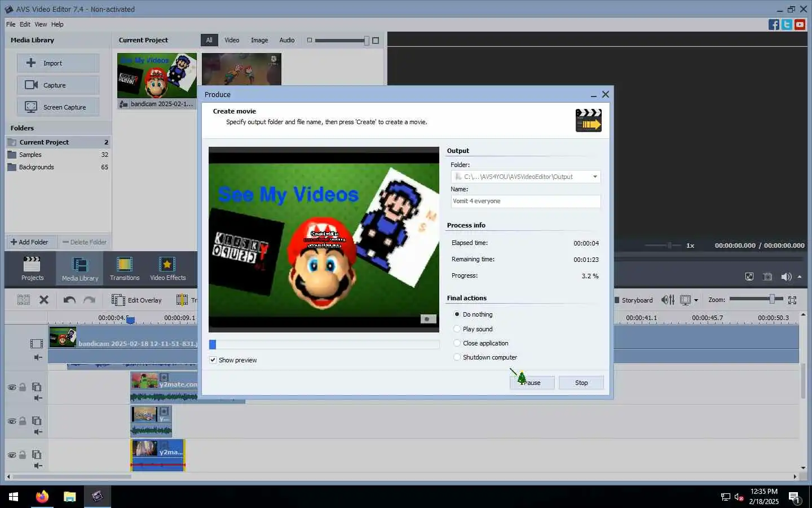Click the Windows Start button
This screenshot has height=508, width=812.
click(x=14, y=497)
